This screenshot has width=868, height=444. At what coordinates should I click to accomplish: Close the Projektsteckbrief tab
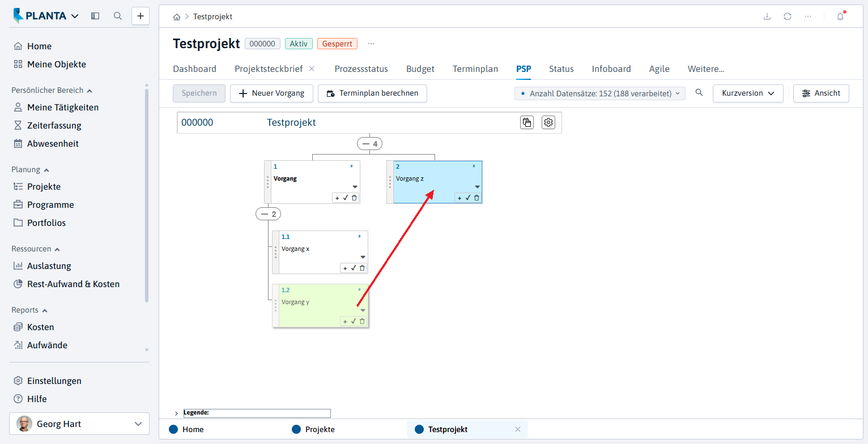(x=312, y=69)
